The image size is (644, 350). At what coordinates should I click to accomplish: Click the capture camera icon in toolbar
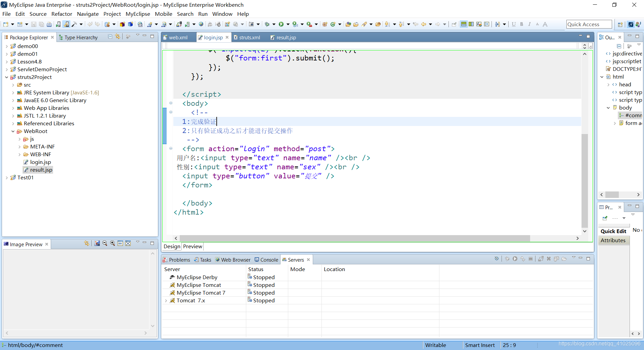(x=251, y=24)
